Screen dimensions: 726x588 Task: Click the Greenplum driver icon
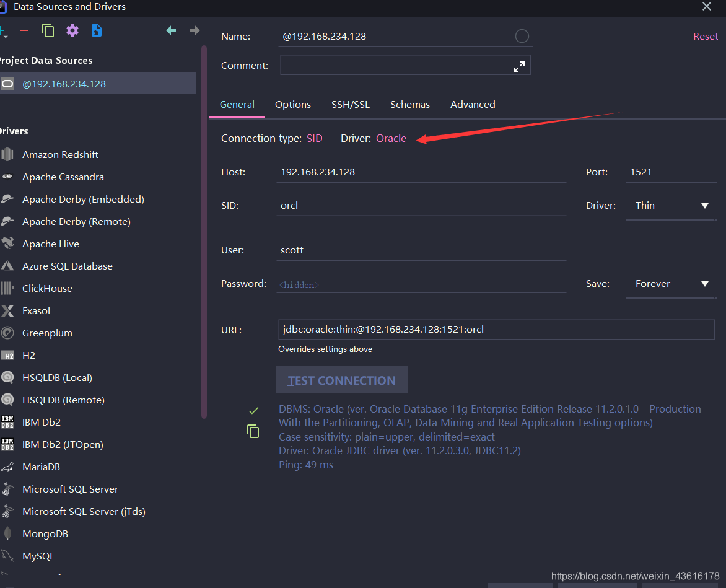pos(7,333)
